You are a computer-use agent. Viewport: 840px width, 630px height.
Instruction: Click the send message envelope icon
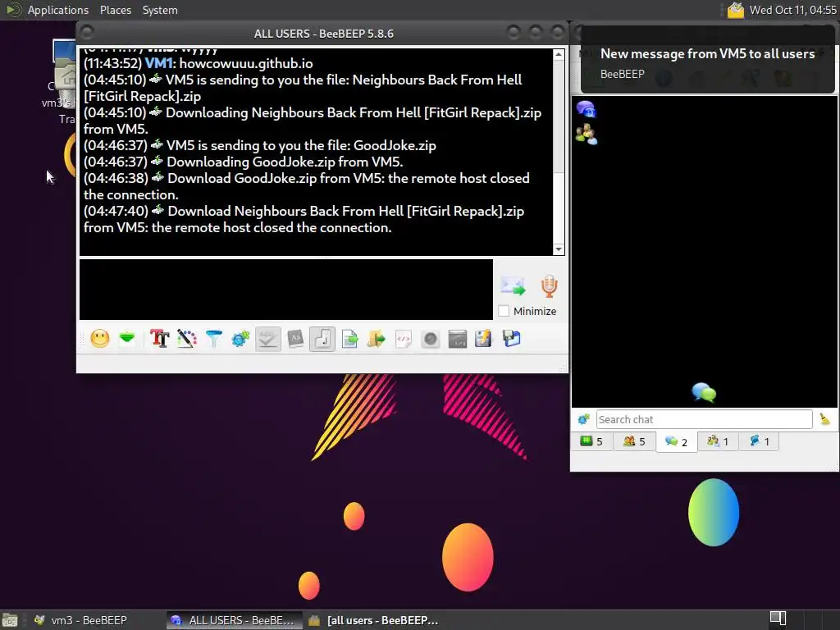513,286
